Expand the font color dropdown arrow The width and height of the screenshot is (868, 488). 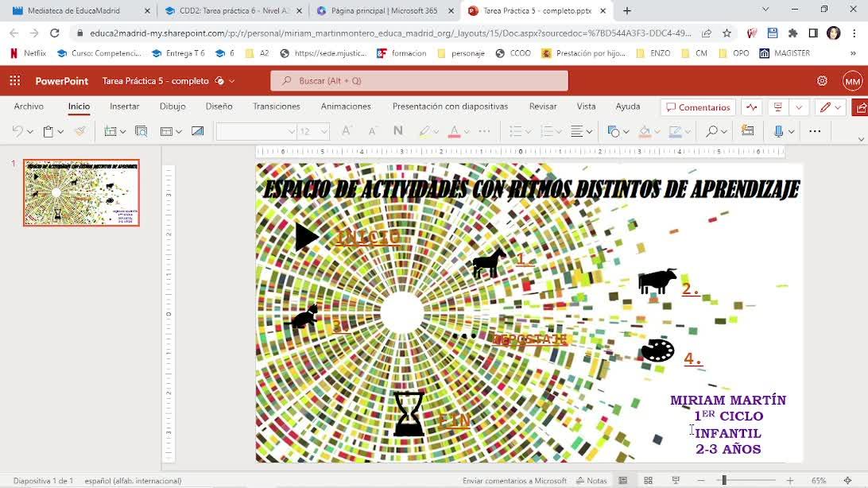click(x=467, y=131)
